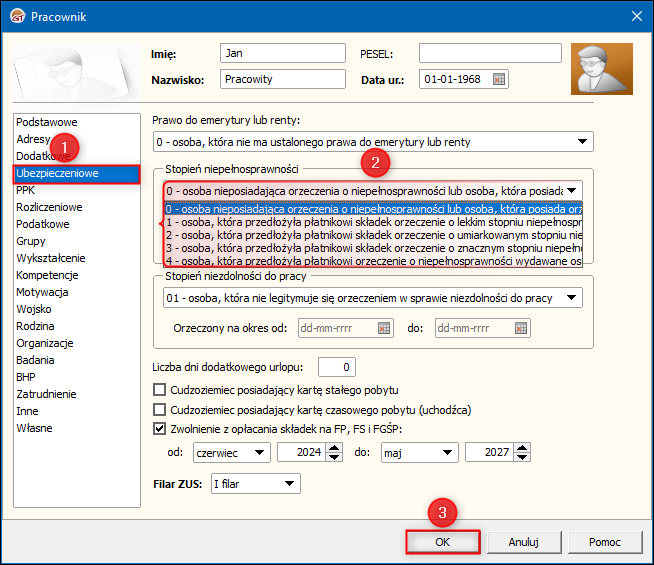This screenshot has width=654, height=565.
Task: Increase the start year 2024 spinner
Action: (x=334, y=448)
